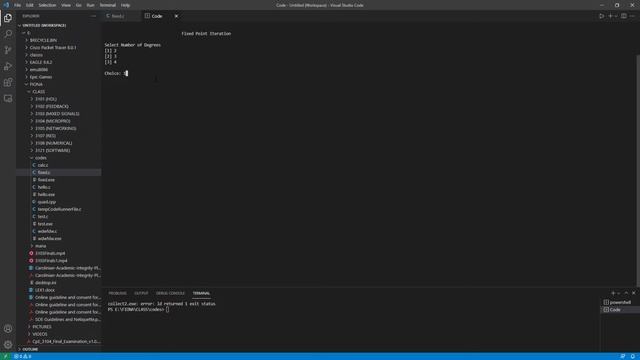Collapse the UNTITLED (WORKSPACE) section
Image resolution: width=640 pixels, height=360 pixels.
click(44, 25)
